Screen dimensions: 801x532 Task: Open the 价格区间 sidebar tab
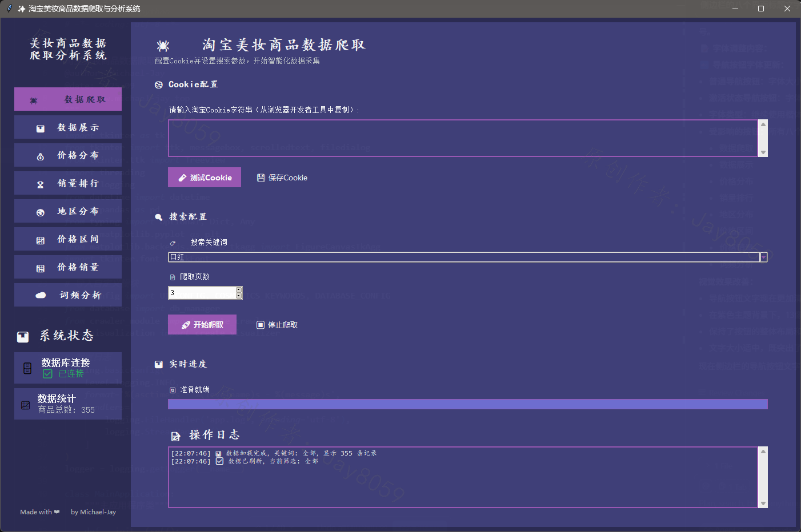[68, 239]
